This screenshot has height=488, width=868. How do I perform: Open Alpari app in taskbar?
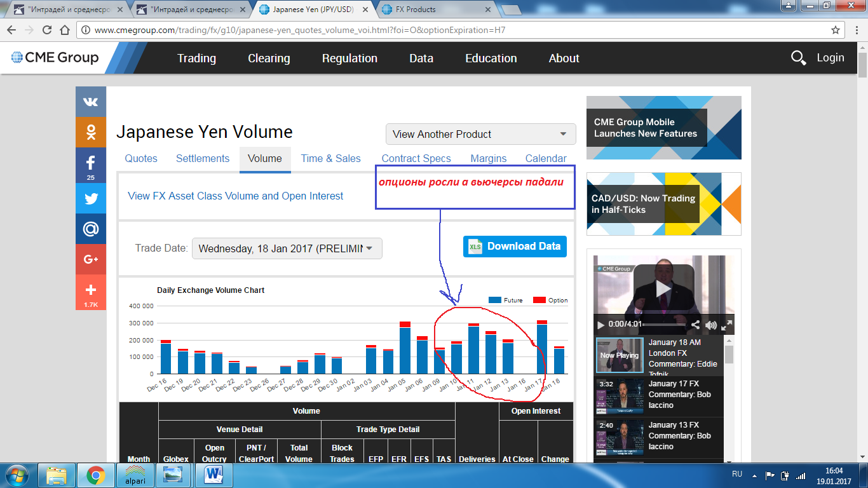(x=134, y=474)
